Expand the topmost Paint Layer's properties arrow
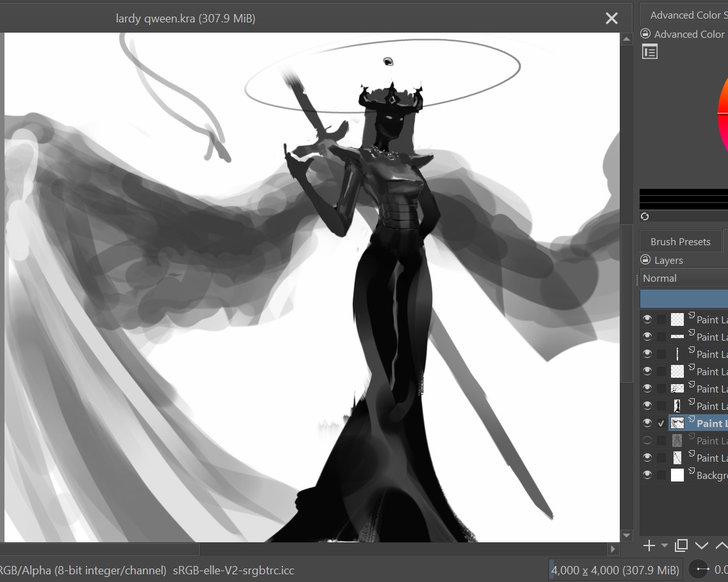The height and width of the screenshot is (582, 728). tap(693, 315)
